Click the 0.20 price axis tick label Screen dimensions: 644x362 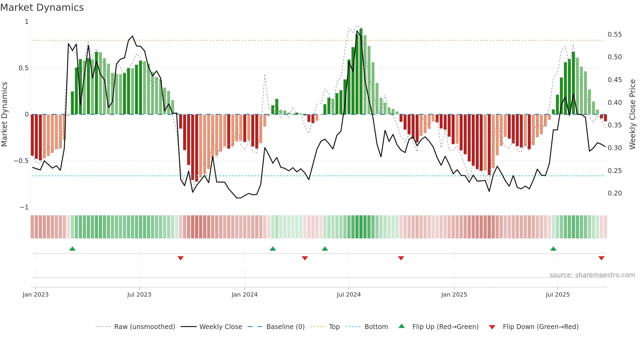point(615,193)
